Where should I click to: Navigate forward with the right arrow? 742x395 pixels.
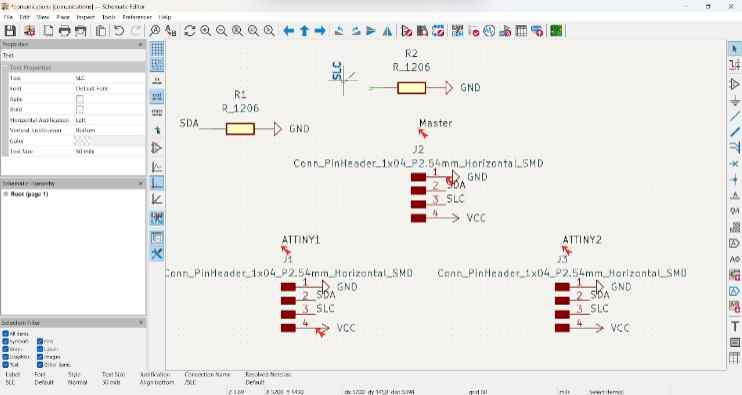click(x=320, y=31)
